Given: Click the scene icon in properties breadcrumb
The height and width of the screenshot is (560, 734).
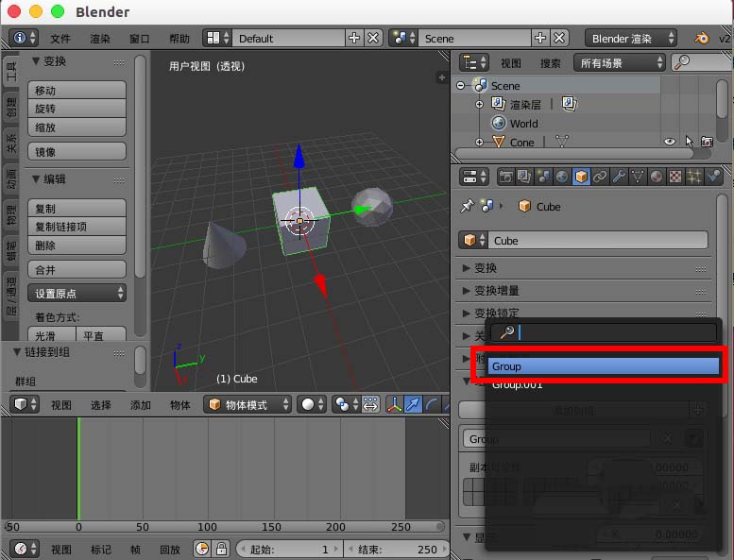Looking at the screenshot, I should (487, 206).
